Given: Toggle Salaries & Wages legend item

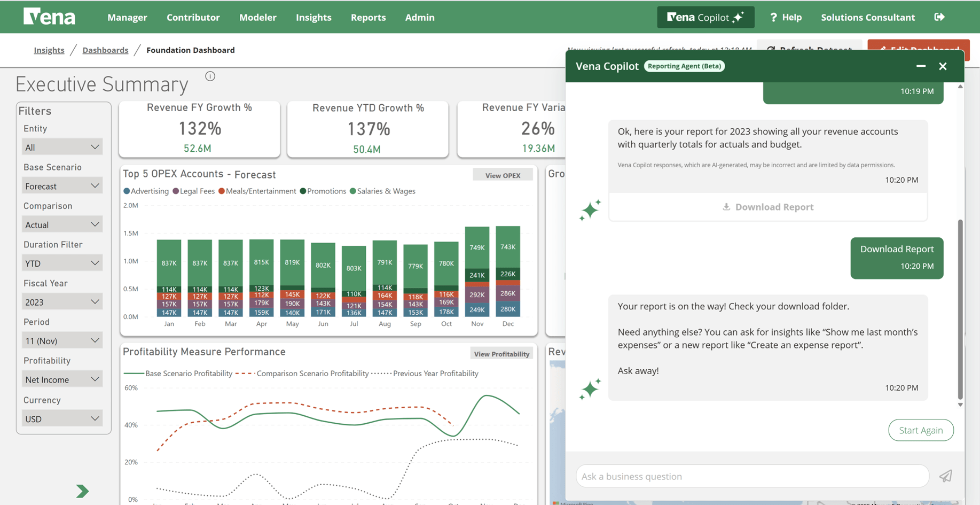Looking at the screenshot, I should tap(382, 191).
